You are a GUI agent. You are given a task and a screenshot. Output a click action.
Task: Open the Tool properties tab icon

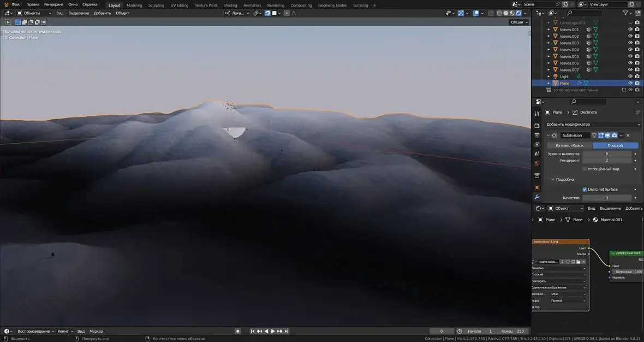click(537, 114)
